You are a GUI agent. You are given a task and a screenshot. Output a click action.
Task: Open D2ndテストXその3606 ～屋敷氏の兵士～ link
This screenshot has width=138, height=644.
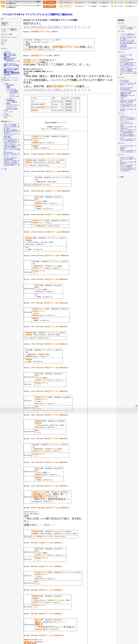tap(128, 163)
